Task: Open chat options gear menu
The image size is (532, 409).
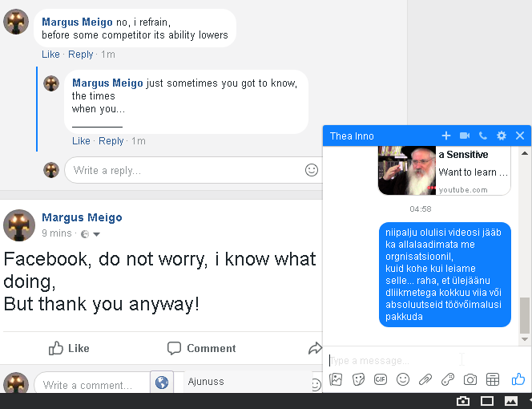Action: (x=501, y=136)
